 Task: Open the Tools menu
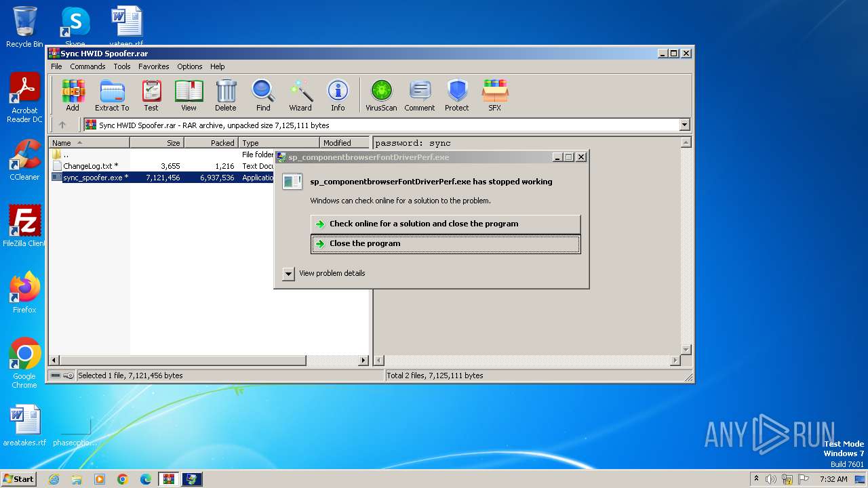point(122,66)
